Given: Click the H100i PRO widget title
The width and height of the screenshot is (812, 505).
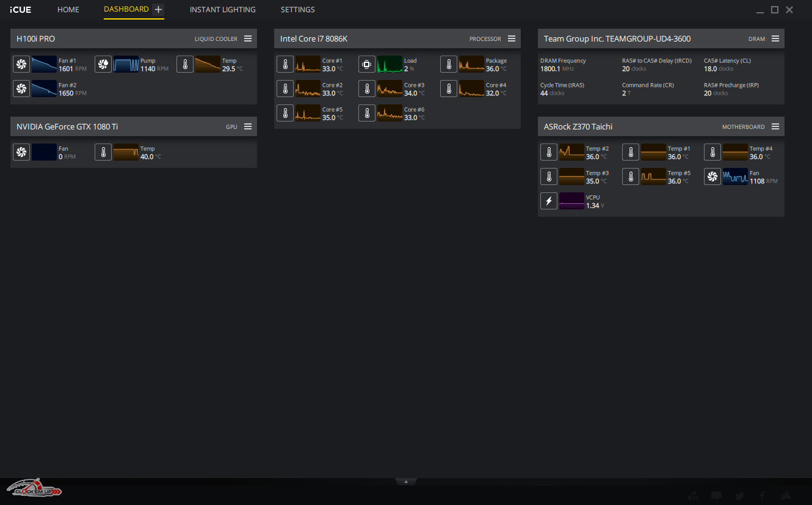Looking at the screenshot, I should (x=35, y=38).
